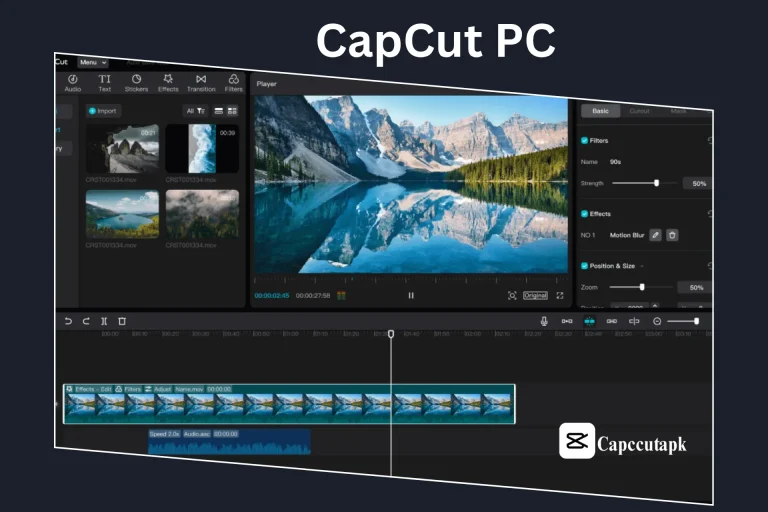Undo the last action

[68, 321]
